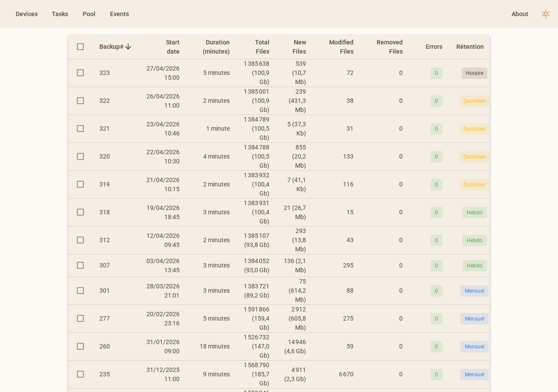Click the Start date column header
This screenshot has height=392, width=558.
pos(173,47)
